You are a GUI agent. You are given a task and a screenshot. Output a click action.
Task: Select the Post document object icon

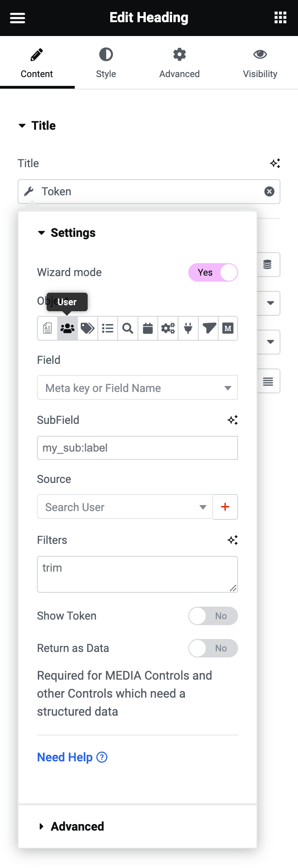pos(48,328)
